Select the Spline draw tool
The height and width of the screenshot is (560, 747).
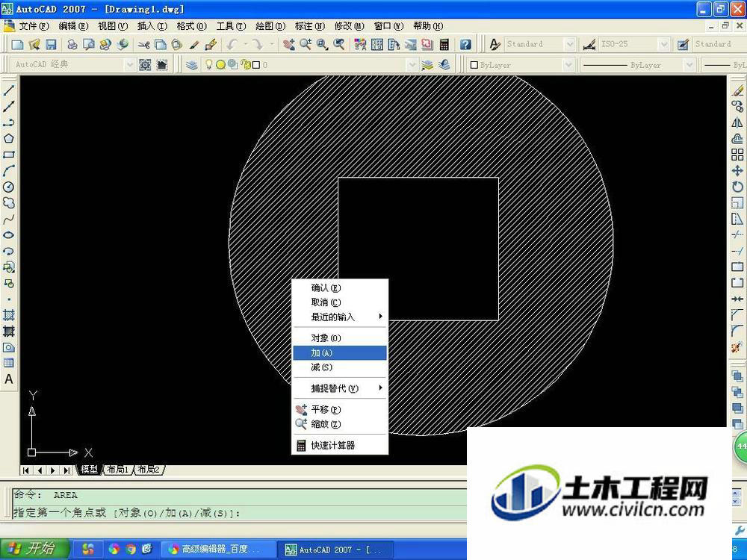coord(8,219)
